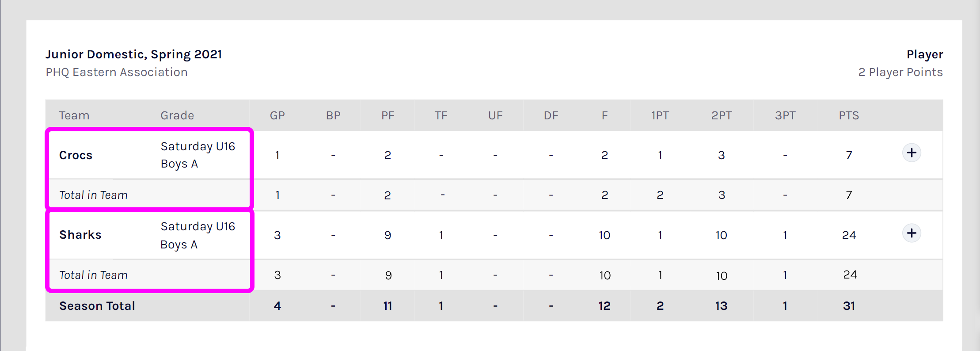980x351 pixels.
Task: Expand the Sharks row details with the plus icon
Action: click(x=911, y=233)
